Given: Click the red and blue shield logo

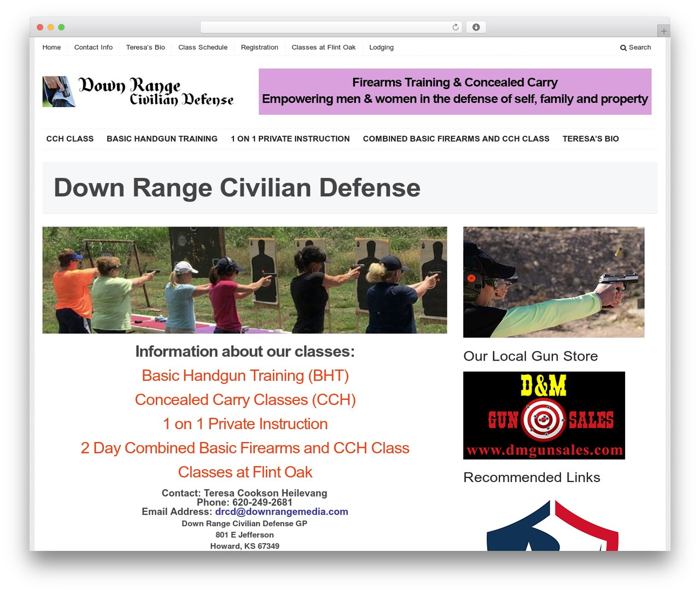Looking at the screenshot, I should tap(552, 525).
